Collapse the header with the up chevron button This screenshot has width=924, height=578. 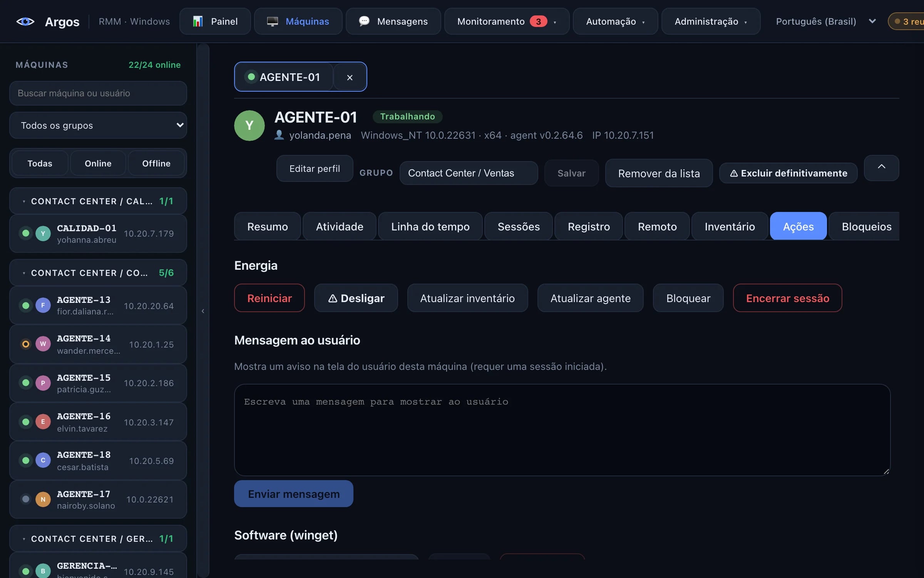[881, 168]
